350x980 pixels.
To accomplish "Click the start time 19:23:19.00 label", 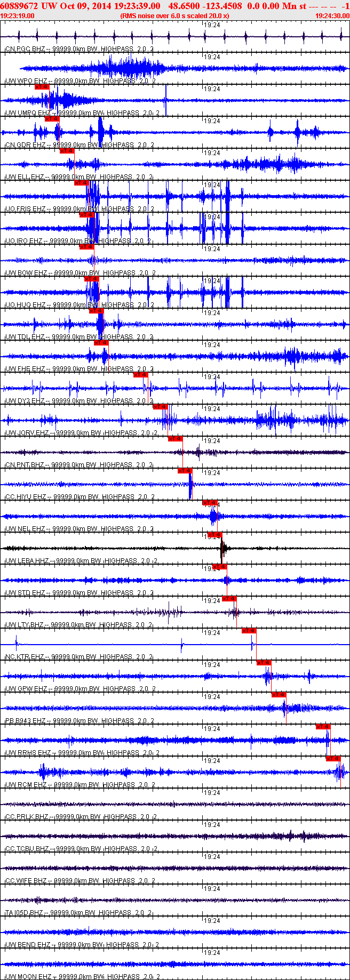I will (18, 16).
